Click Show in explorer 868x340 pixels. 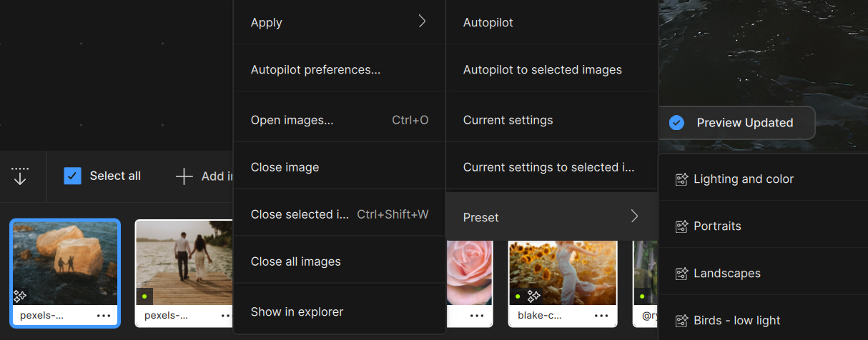pyautogui.click(x=297, y=311)
